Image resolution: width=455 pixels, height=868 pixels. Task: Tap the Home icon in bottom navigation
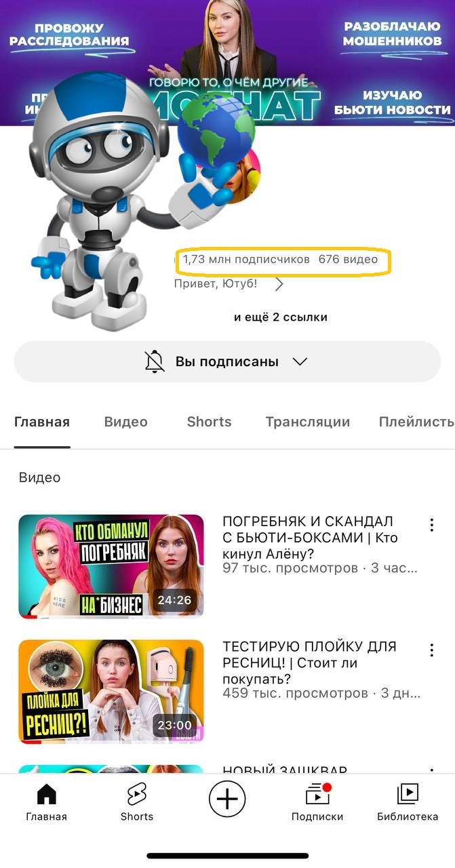tap(46, 794)
